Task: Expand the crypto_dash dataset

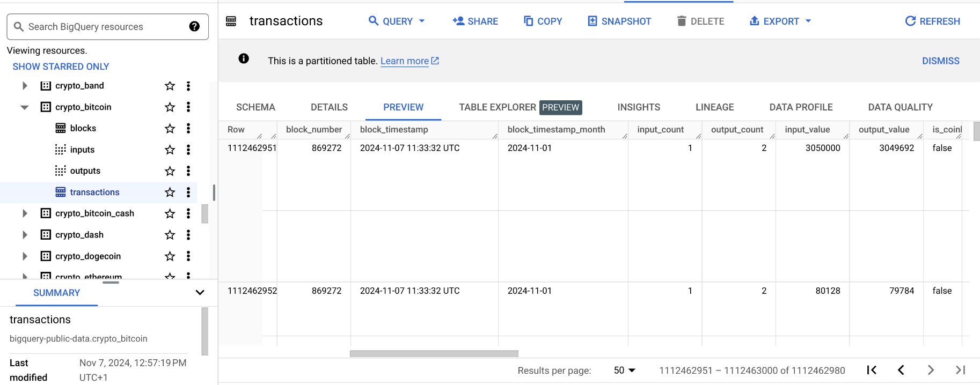Action: (x=25, y=235)
